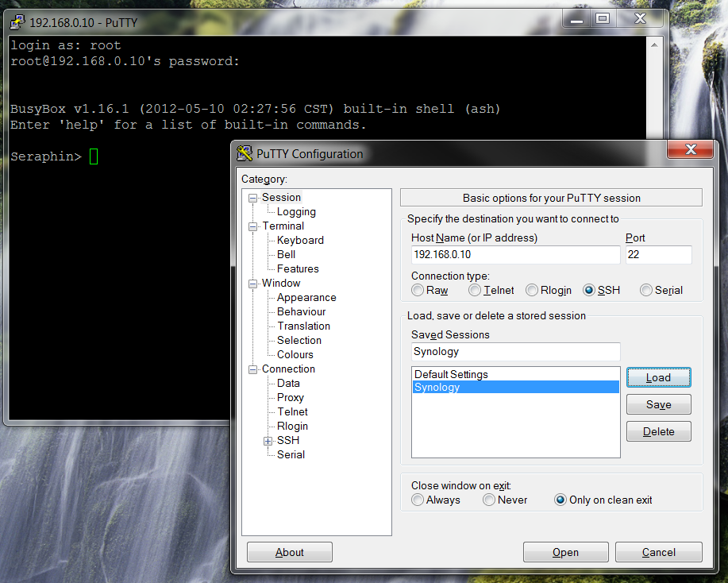Open the Logging category
The height and width of the screenshot is (583, 728).
[296, 212]
